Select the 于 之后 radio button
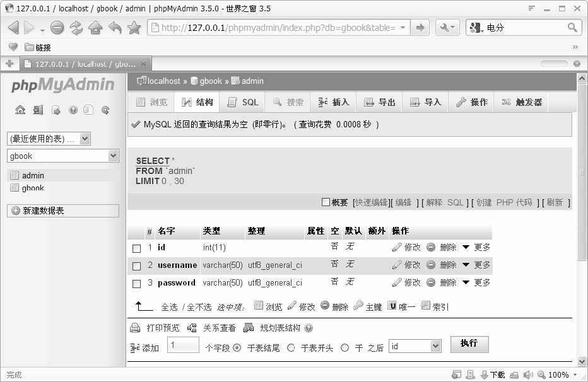This screenshot has height=382, width=588. 344,348
